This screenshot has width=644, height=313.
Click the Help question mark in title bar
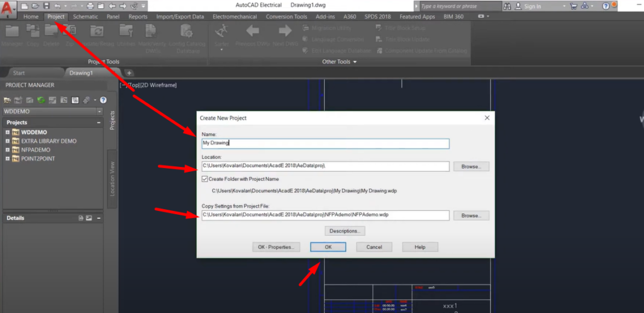[606, 6]
